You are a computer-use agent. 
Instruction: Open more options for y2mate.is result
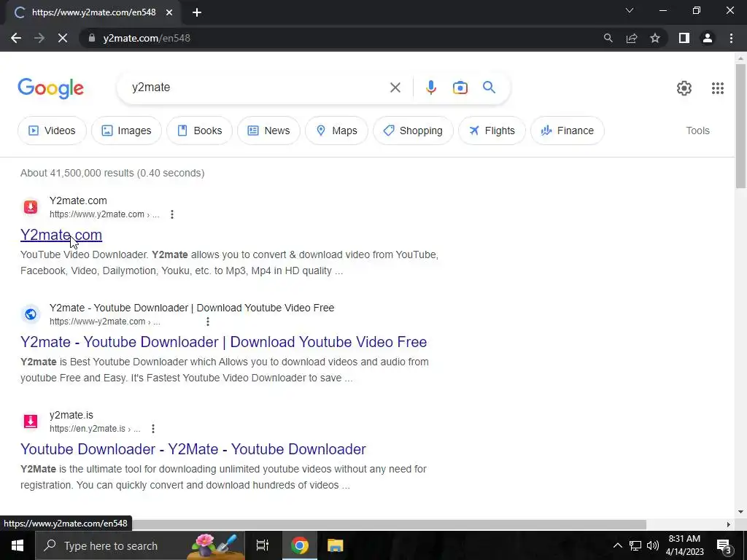pyautogui.click(x=153, y=429)
